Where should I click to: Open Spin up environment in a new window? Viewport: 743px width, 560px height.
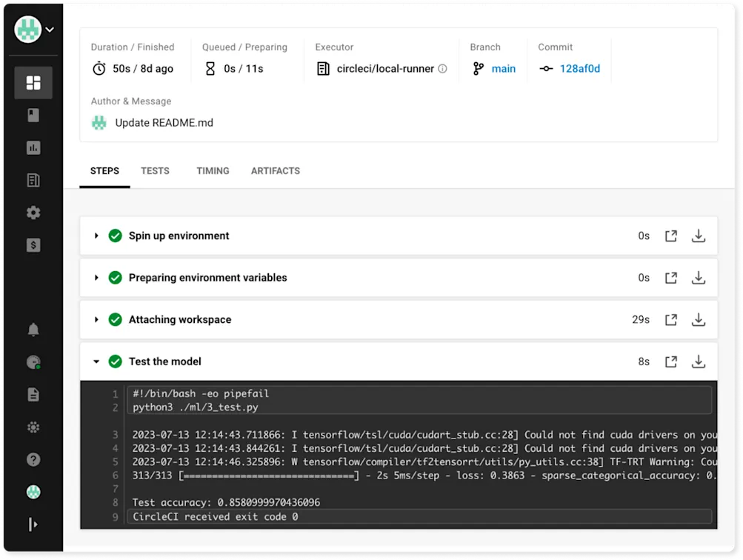[670, 236]
